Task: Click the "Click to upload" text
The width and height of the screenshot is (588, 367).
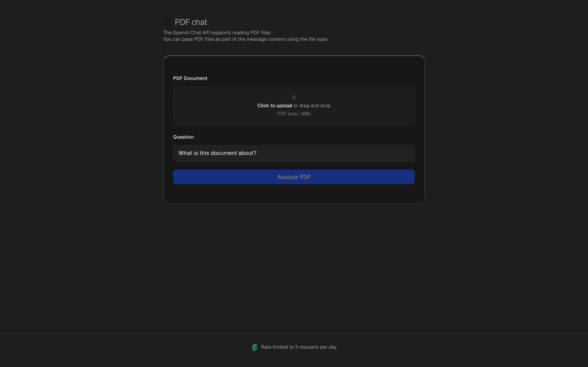Action: coord(275,106)
